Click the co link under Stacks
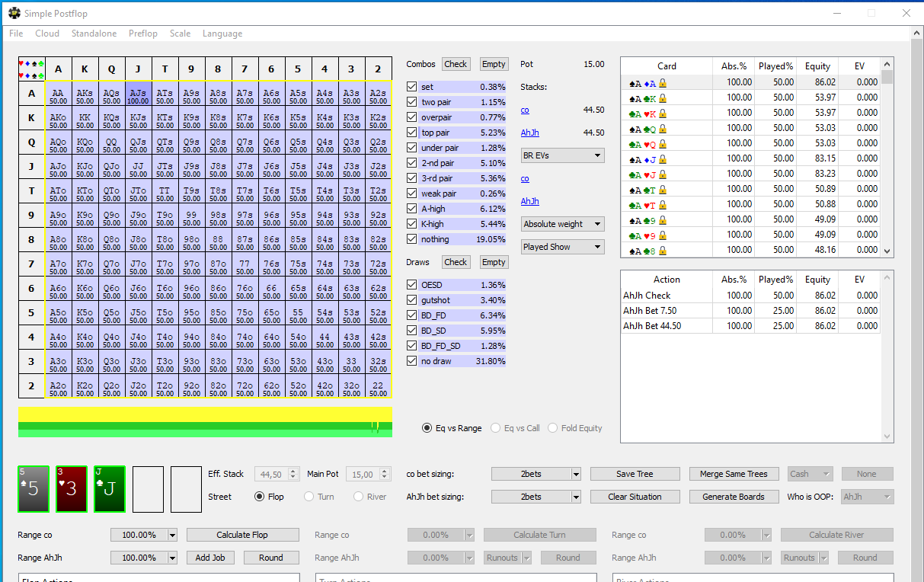The height and width of the screenshot is (582, 924). coord(525,110)
